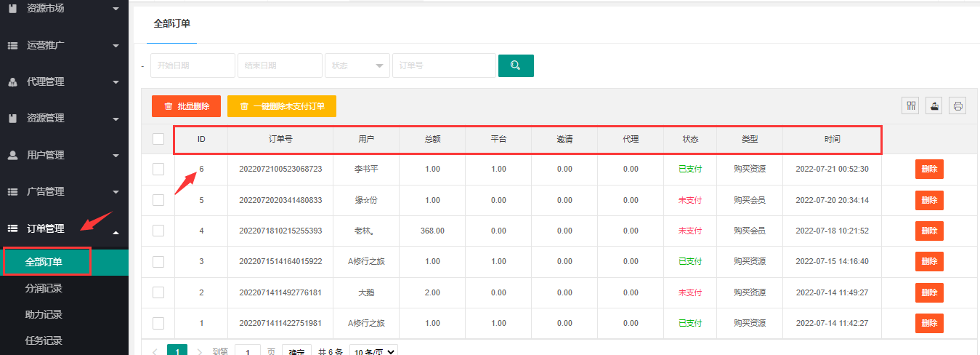
Task: Focus the 结束日期 date field
Action: pyautogui.click(x=280, y=65)
